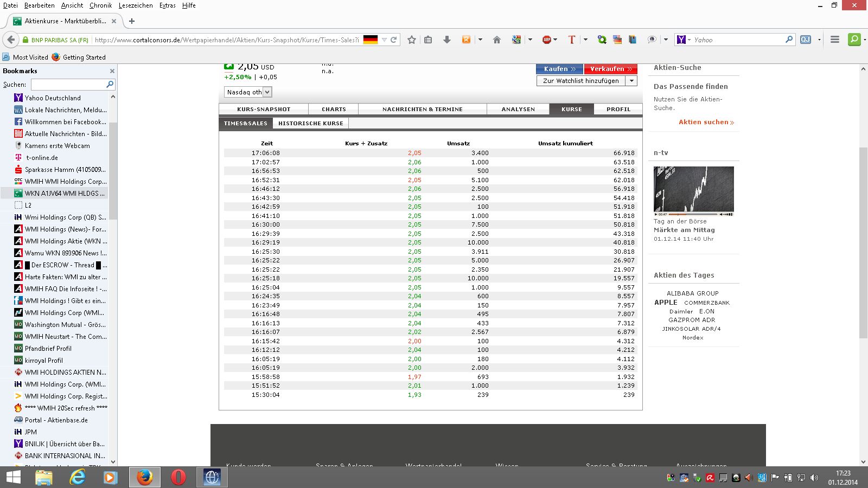Launch Internet Explorer from the taskbar

coord(78,477)
